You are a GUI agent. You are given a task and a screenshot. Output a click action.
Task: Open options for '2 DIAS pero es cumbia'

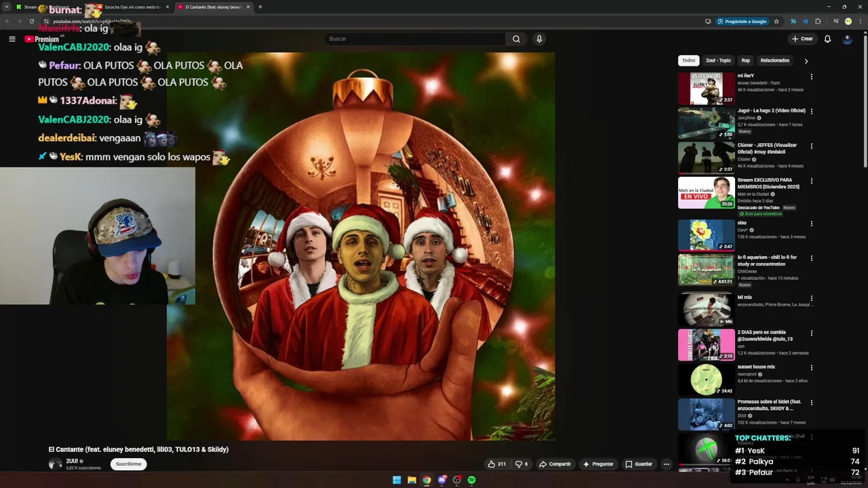point(811,333)
